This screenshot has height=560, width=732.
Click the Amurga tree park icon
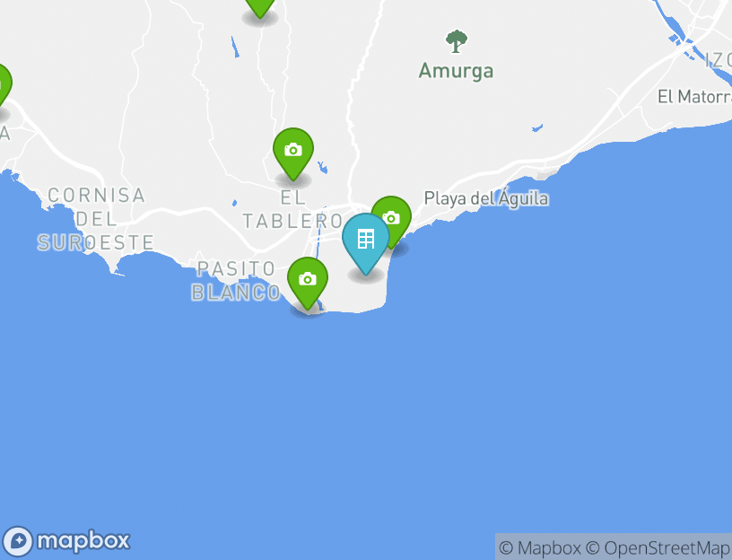click(x=456, y=41)
